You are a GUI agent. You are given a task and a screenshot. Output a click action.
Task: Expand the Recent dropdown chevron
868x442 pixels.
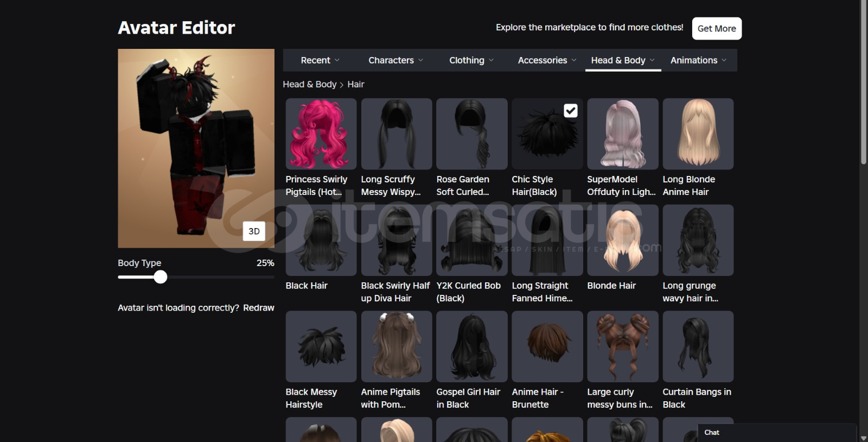point(337,60)
